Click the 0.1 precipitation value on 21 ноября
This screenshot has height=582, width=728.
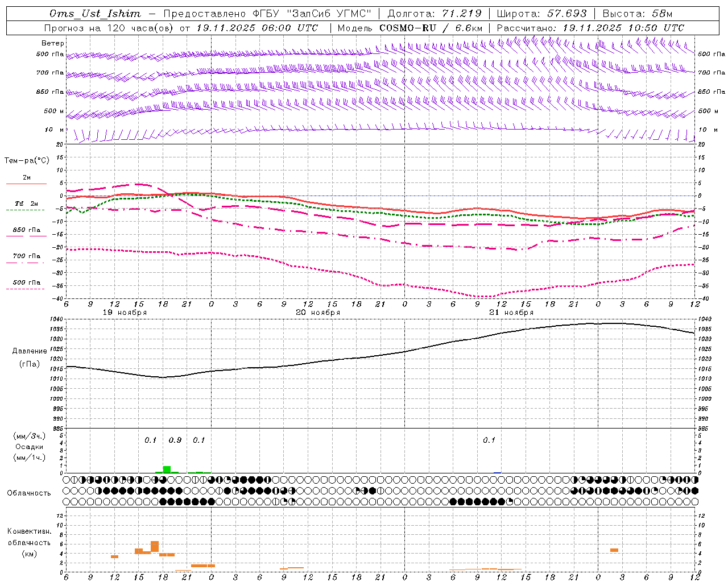click(489, 440)
